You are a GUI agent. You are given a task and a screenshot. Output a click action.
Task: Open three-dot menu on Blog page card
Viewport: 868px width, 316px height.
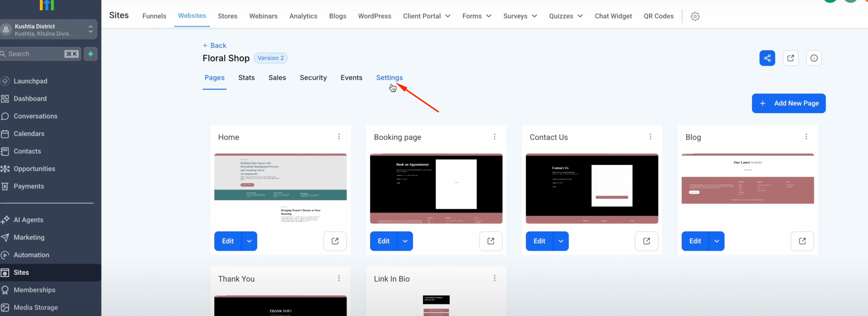[x=806, y=137]
